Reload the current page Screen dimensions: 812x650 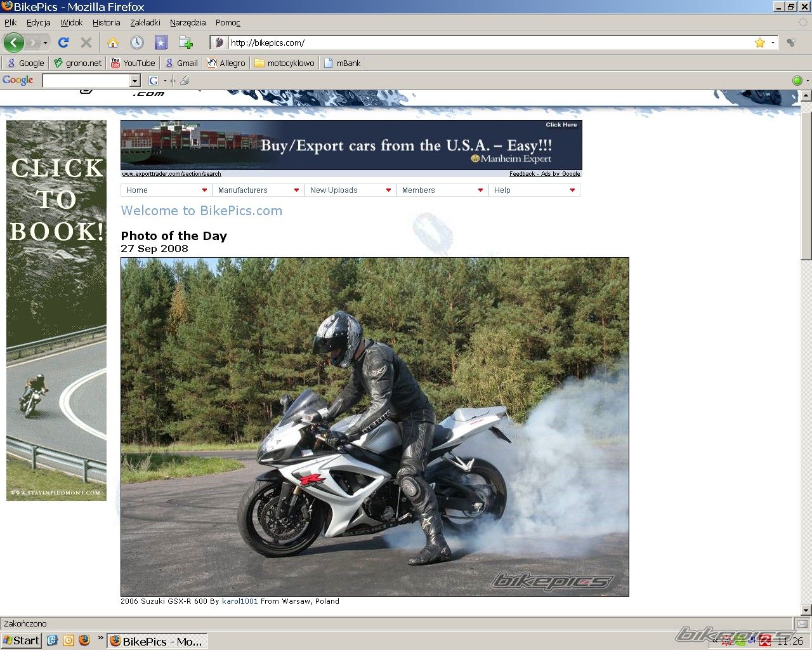click(63, 43)
